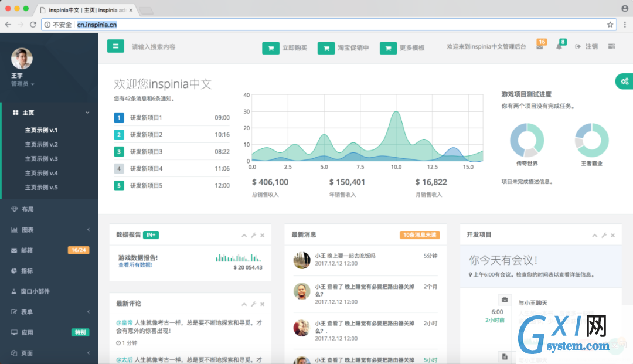Click the 研发新项目1 list row
Viewport: 633px width, 364px height.
[172, 117]
